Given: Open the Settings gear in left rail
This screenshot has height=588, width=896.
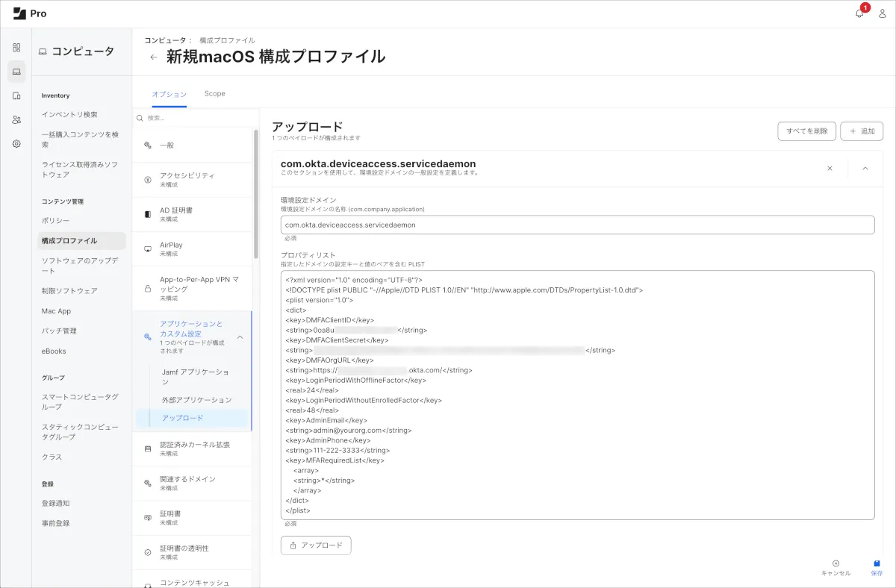Looking at the screenshot, I should click(x=16, y=144).
